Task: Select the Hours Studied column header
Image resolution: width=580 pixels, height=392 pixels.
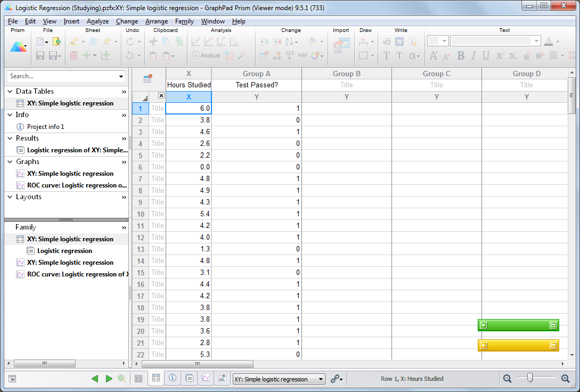Action: (189, 85)
